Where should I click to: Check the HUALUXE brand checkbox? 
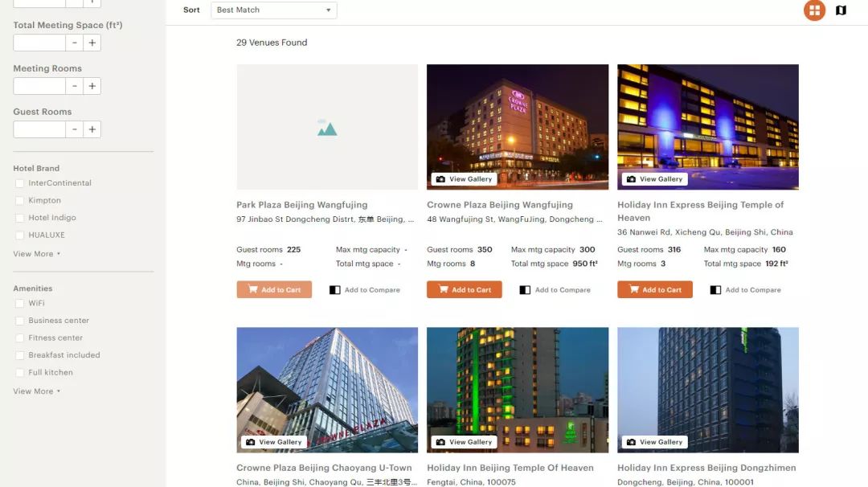tap(20, 235)
